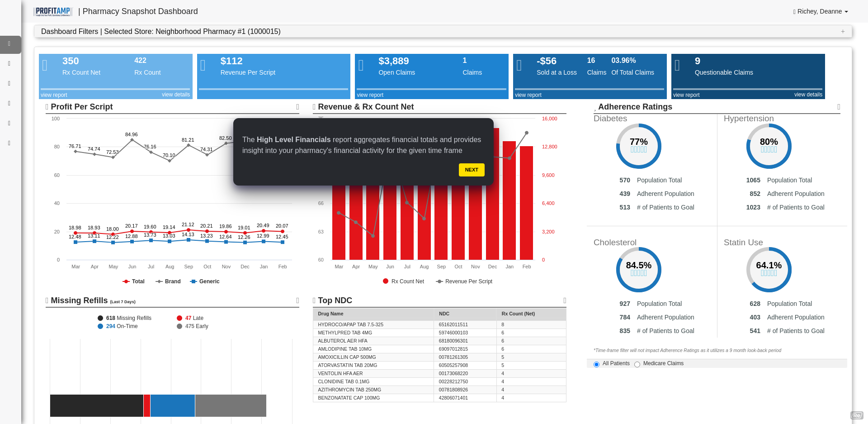Click the icon on the Sold at a Loss card
The height and width of the screenshot is (424, 868).
[519, 66]
